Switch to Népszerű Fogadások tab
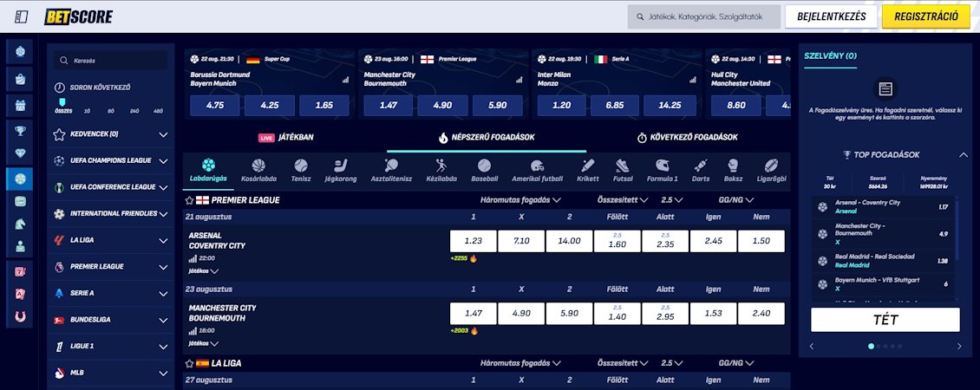 click(487, 138)
